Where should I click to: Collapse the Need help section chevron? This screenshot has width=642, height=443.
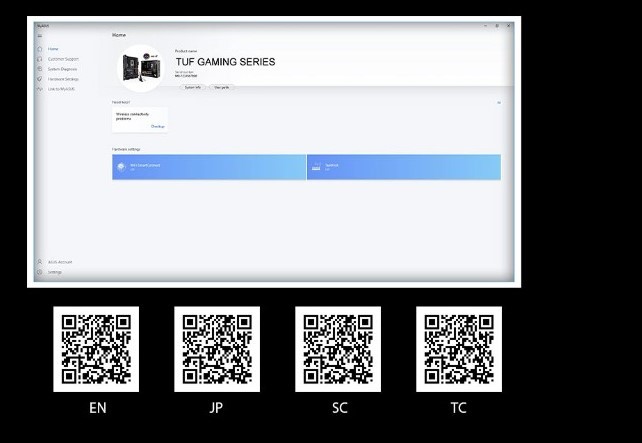coord(499,103)
